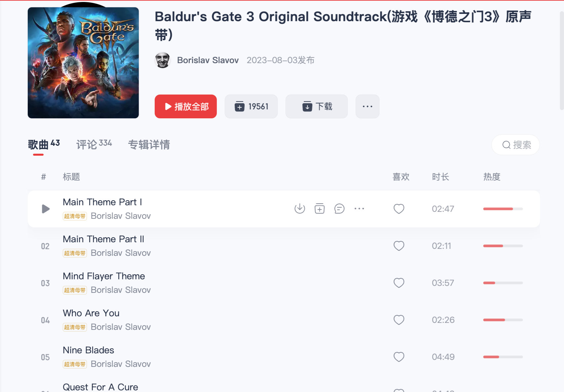This screenshot has width=564, height=392.
Task: Like the Main Theme Part I track
Action: (x=399, y=209)
